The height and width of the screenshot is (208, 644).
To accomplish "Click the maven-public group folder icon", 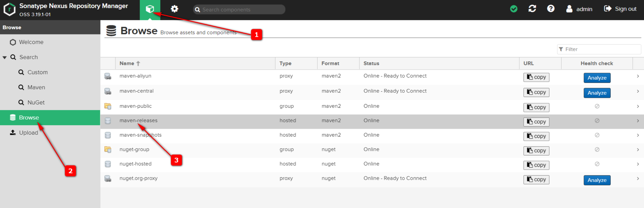I will [108, 106].
